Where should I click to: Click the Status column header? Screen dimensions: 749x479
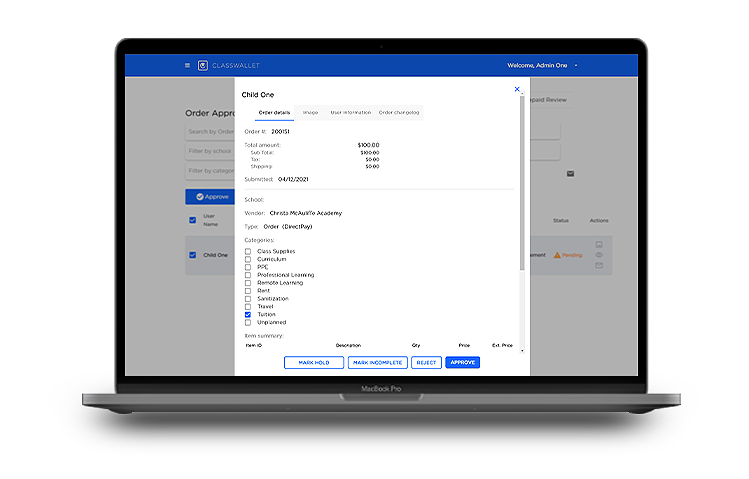561,221
